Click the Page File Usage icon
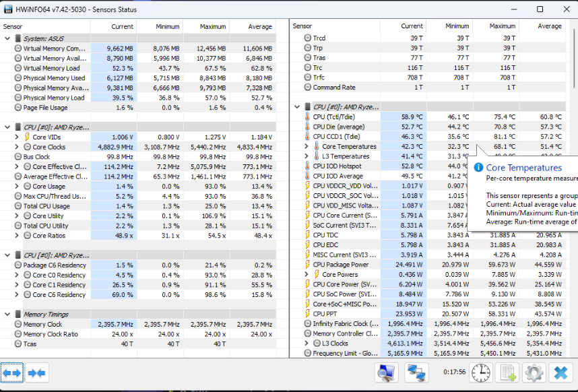The height and width of the screenshot is (392, 578). [x=18, y=108]
